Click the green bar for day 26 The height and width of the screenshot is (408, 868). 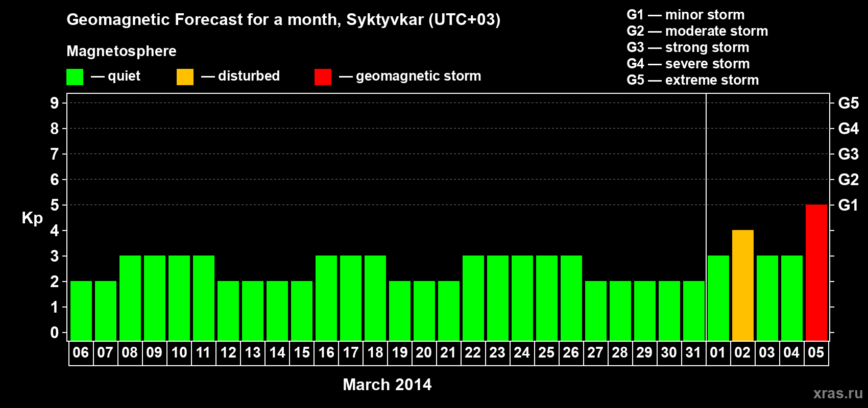point(571,298)
